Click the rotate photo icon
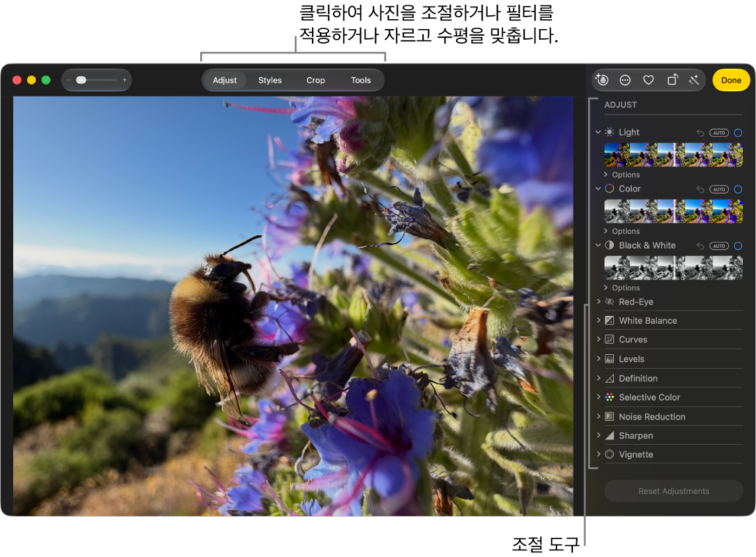The image size is (756, 557). 672,80
